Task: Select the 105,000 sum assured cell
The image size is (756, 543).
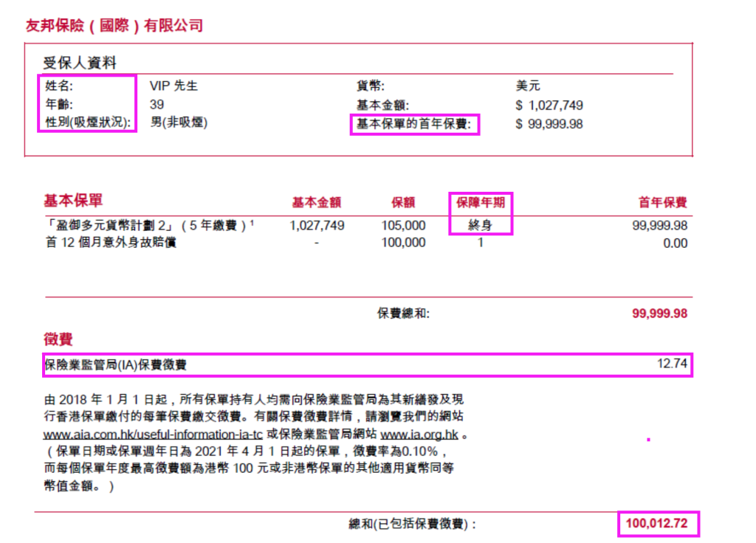Action: point(403,226)
